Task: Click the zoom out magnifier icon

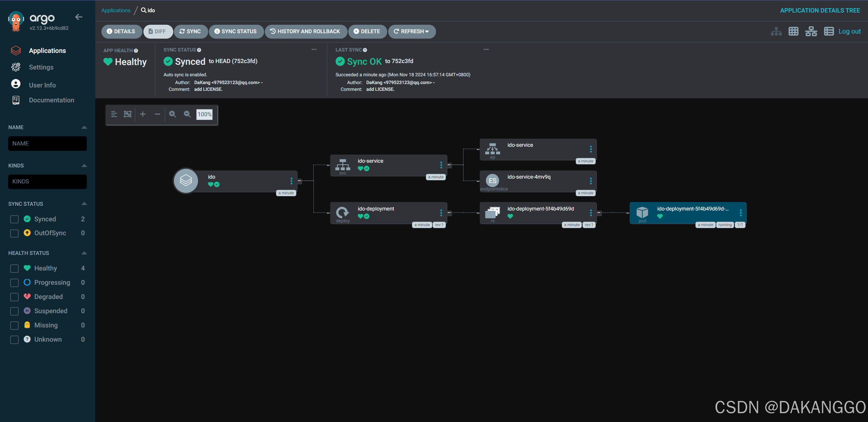Action: pos(187,114)
